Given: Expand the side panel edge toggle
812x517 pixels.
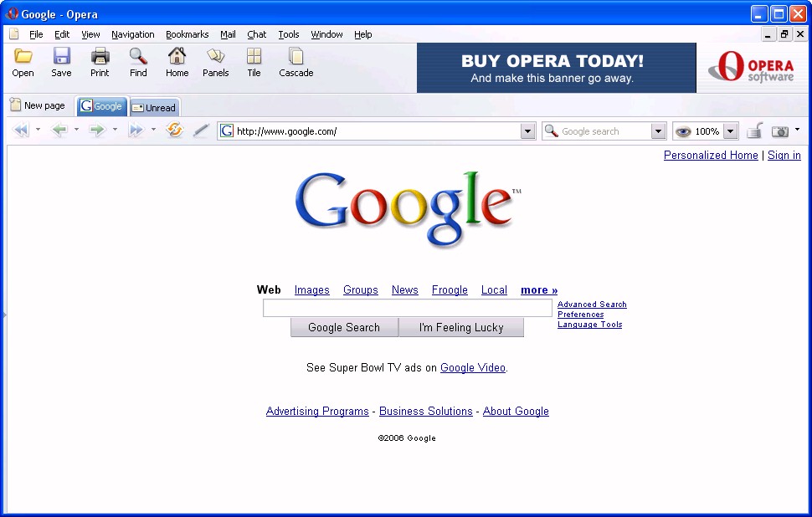Looking at the screenshot, I should point(4,315).
